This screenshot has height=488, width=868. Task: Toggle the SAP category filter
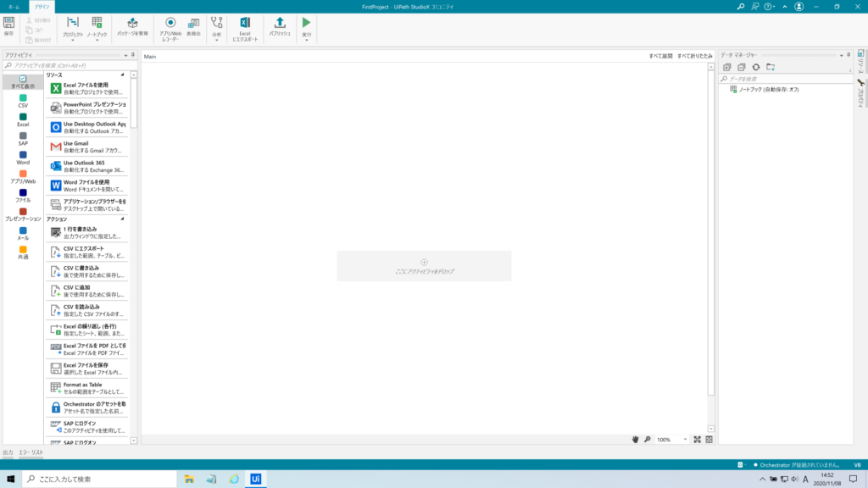pos(23,139)
